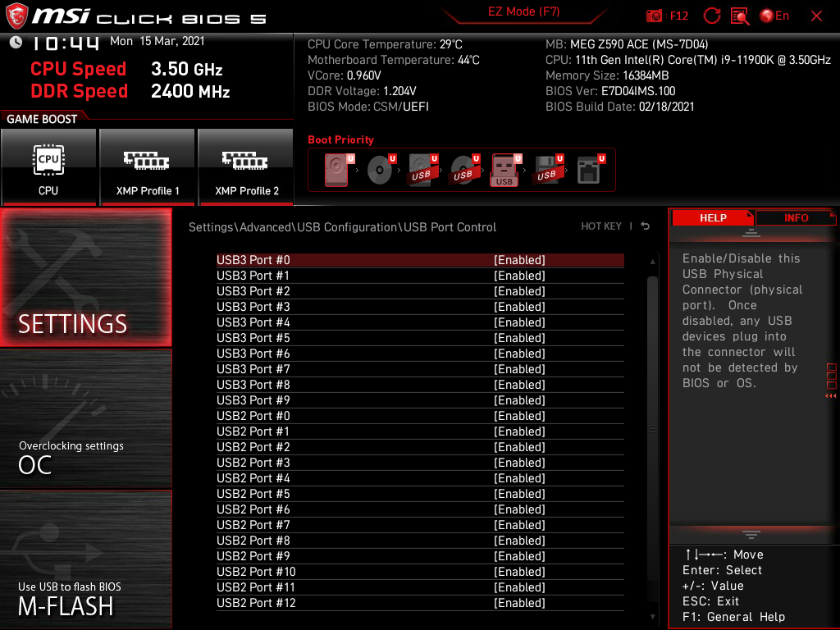
Task: Activate XMP Profile 1
Action: coord(148,167)
